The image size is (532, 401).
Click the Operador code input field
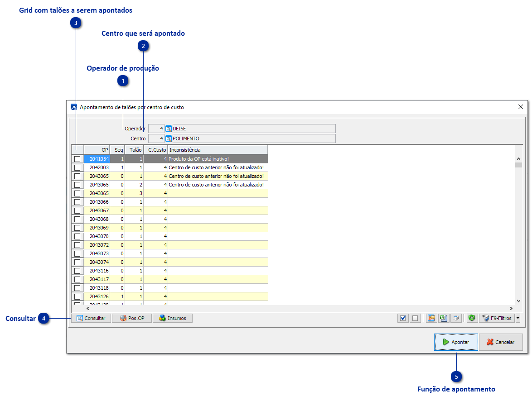coord(156,129)
